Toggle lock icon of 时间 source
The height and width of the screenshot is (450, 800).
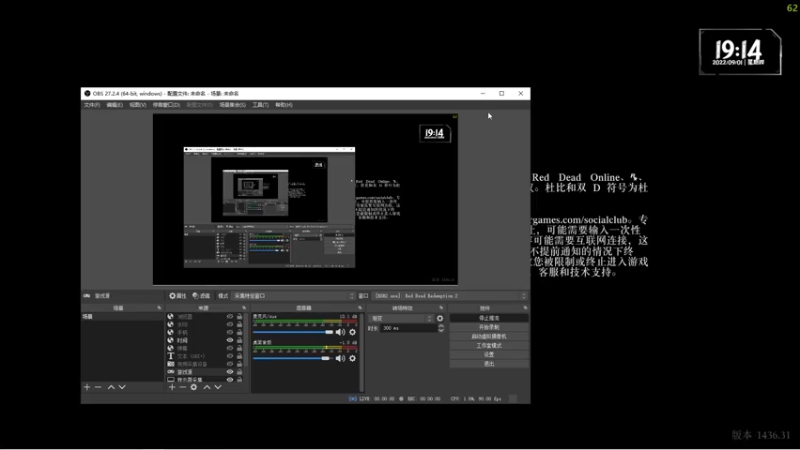(x=239, y=340)
